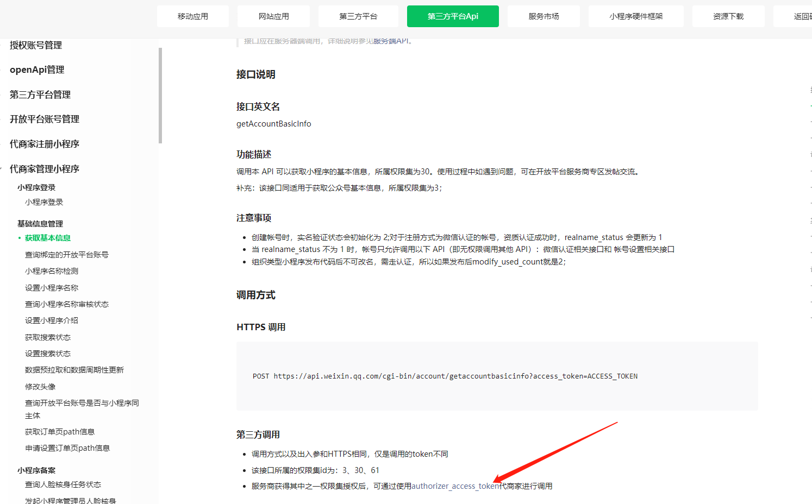
Task: Open 发起小程序管理员人脸核身 page
Action: click(71, 500)
